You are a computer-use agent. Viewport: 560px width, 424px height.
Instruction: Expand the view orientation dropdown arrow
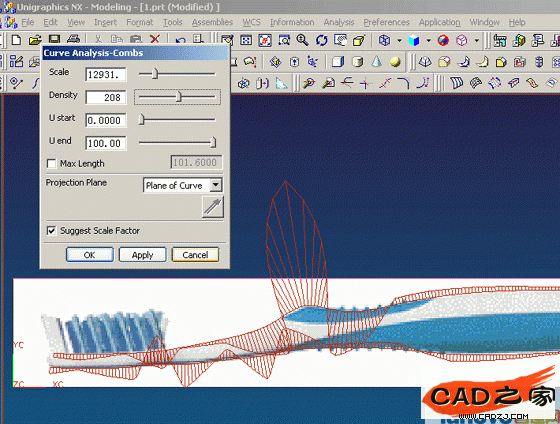(476, 40)
